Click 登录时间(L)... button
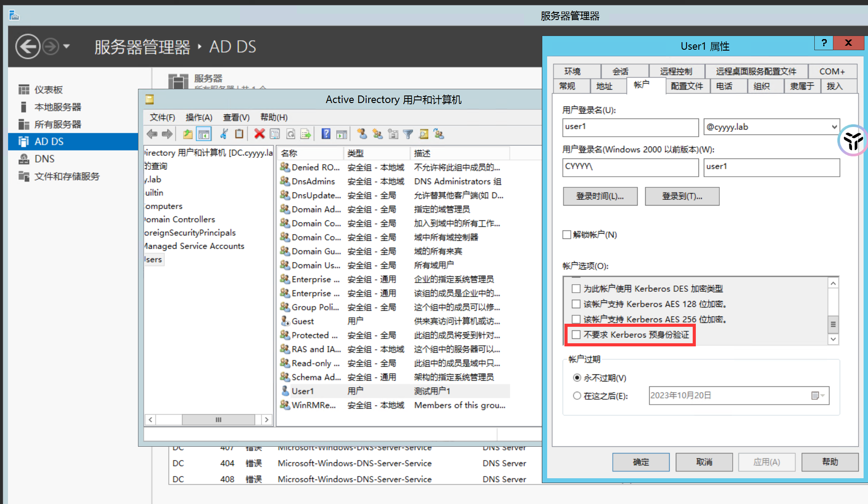868x504 pixels. tap(600, 196)
